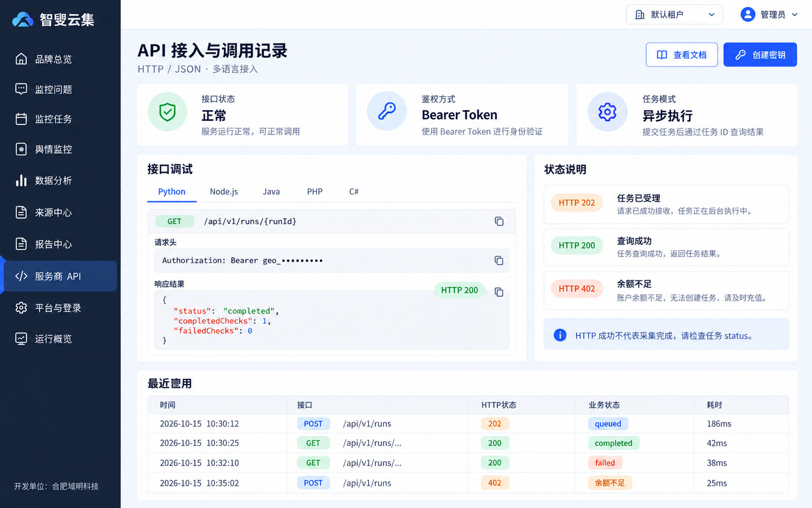Viewport: 812px width, 508px height.
Task: Click the 186ms duration cell
Action: coord(719,424)
